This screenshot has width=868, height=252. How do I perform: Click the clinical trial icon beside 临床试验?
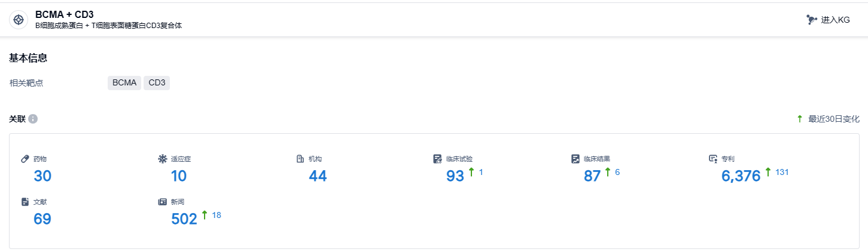(x=437, y=159)
